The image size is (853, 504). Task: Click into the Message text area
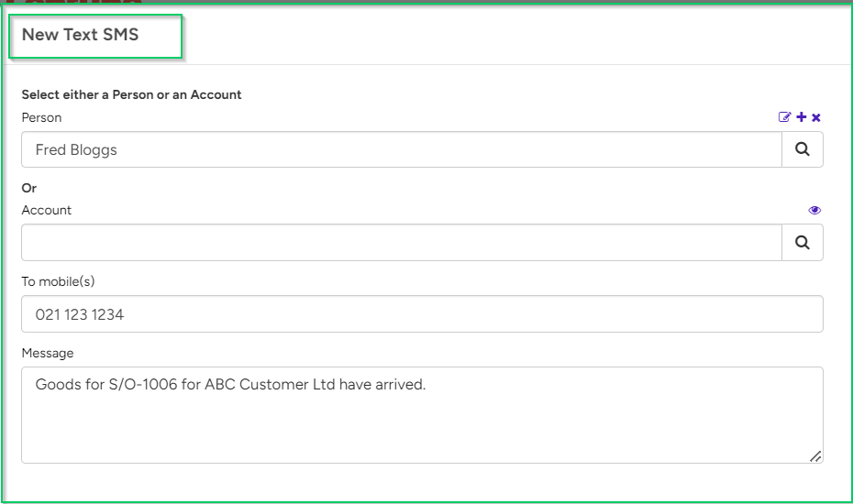(422, 415)
